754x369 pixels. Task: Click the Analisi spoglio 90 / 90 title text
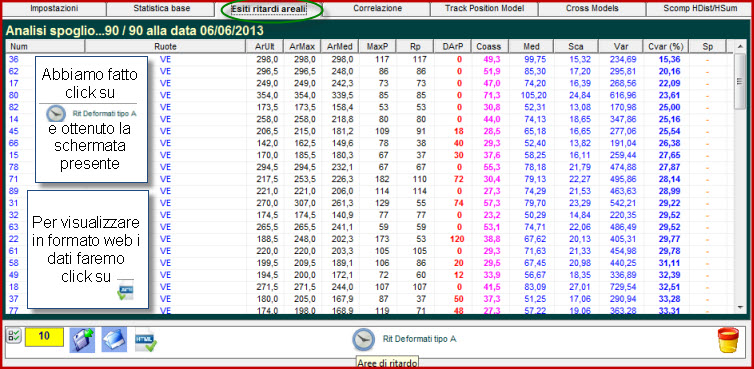pos(135,31)
